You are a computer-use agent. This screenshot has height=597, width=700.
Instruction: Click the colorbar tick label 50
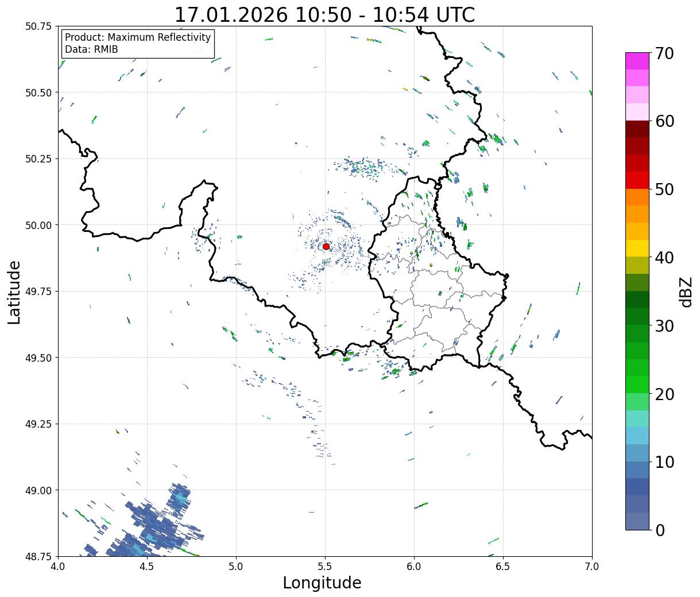click(x=664, y=189)
